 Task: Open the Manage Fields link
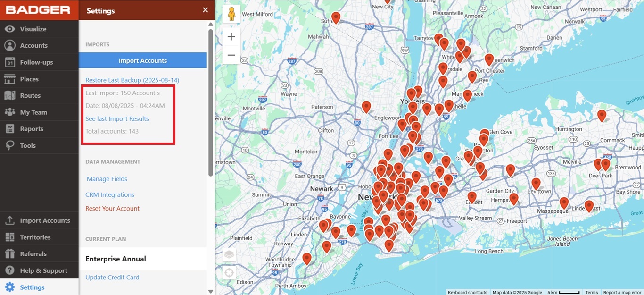click(107, 179)
